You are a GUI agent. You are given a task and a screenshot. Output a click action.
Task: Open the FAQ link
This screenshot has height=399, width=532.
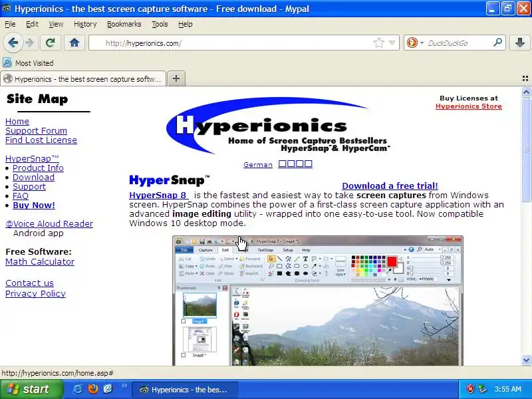[21, 196]
